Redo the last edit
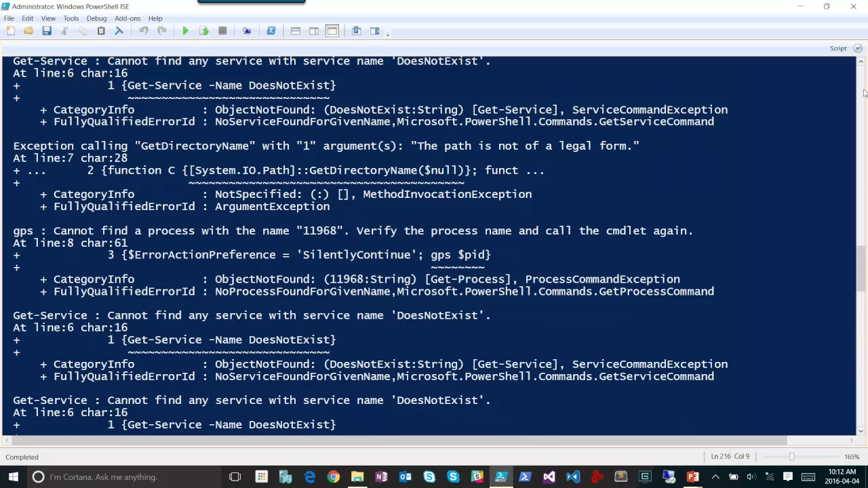This screenshot has width=868, height=488. [162, 31]
